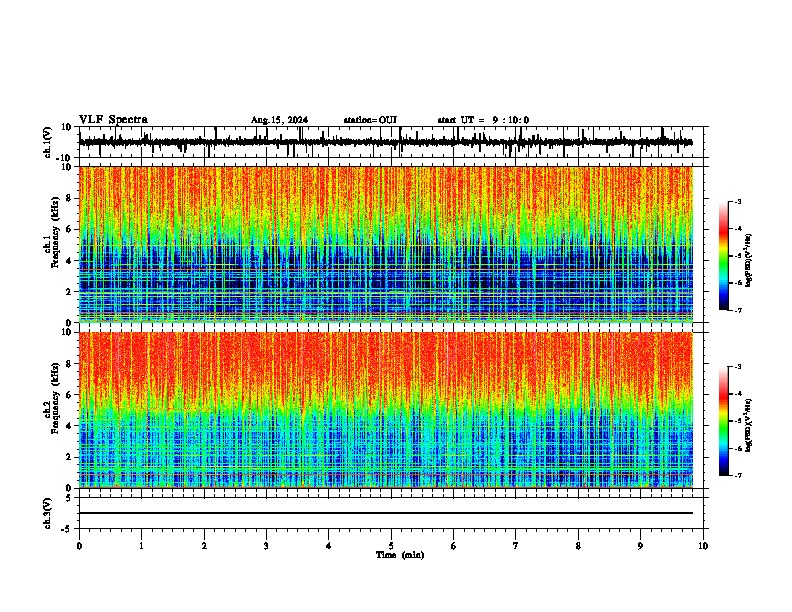This screenshot has width=792, height=612.
Task: Click the log(PSD) label beside ch.2 colorbar
Action: point(748,426)
